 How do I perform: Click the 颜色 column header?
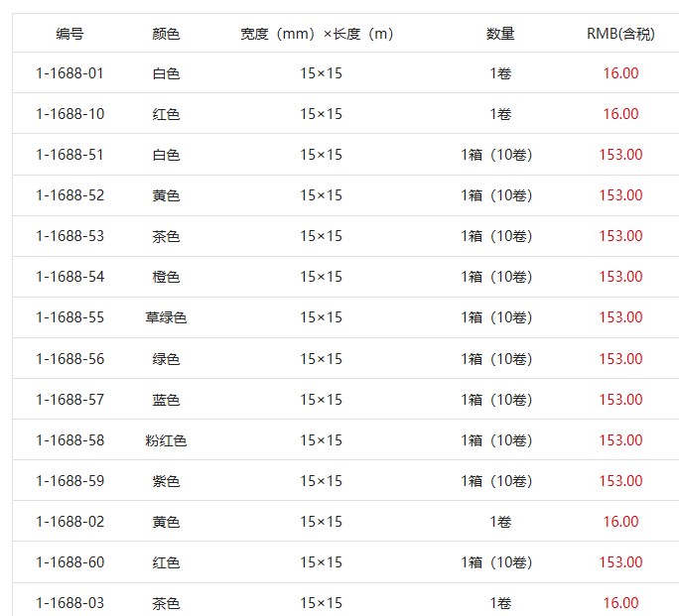pos(166,34)
